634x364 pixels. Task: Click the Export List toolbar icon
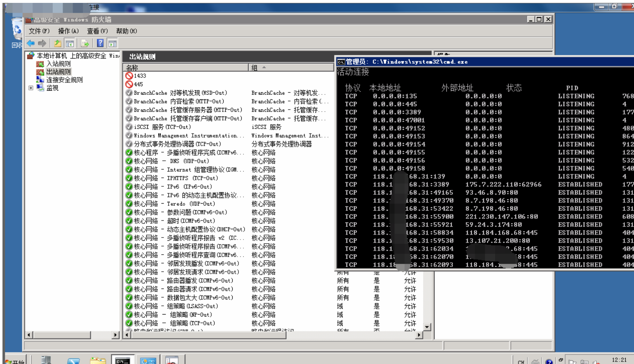click(x=85, y=43)
